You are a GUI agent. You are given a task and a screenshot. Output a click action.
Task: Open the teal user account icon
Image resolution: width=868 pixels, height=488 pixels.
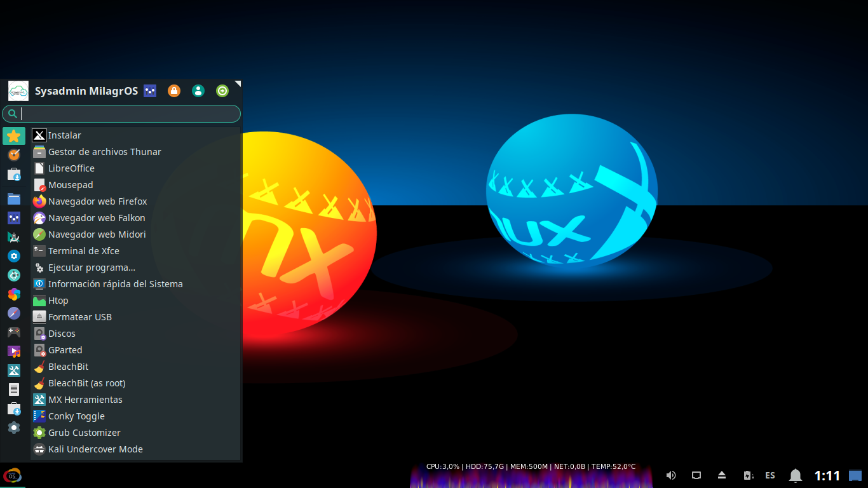click(x=198, y=91)
